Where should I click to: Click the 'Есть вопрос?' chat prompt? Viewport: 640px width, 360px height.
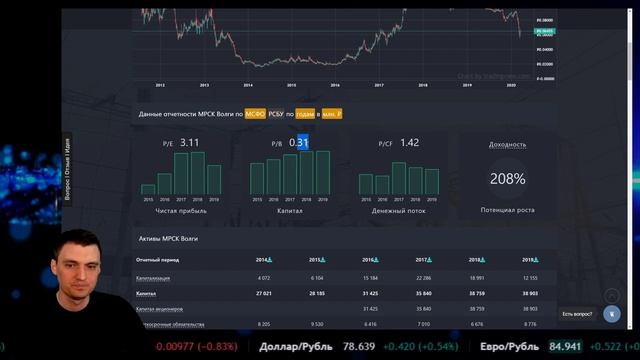point(577,314)
